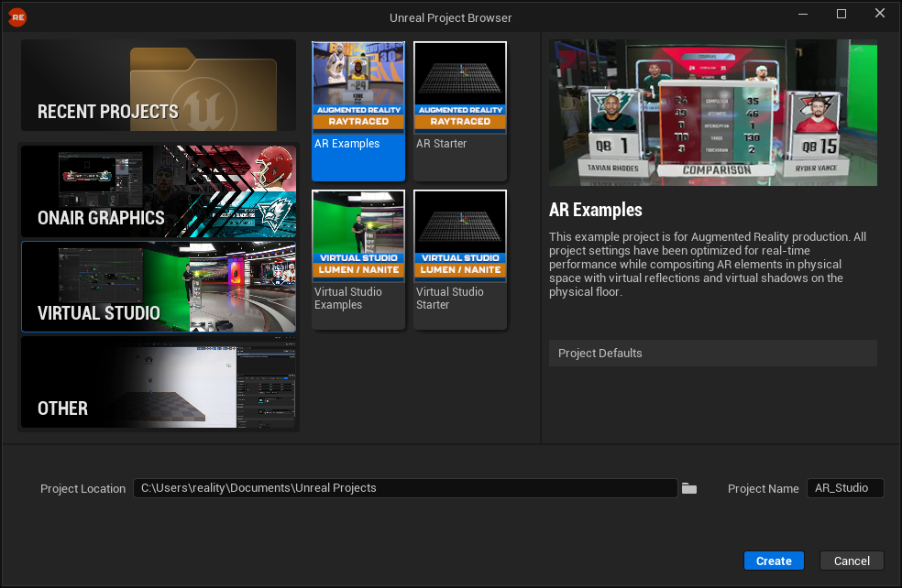Click the AR Examples preview image
This screenshot has width=902, height=588.
click(x=713, y=113)
